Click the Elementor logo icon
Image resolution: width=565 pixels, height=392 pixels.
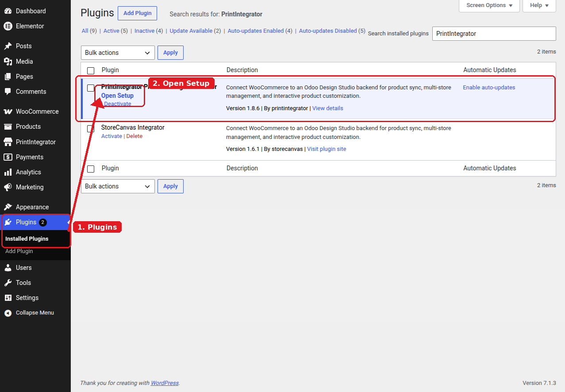8,26
